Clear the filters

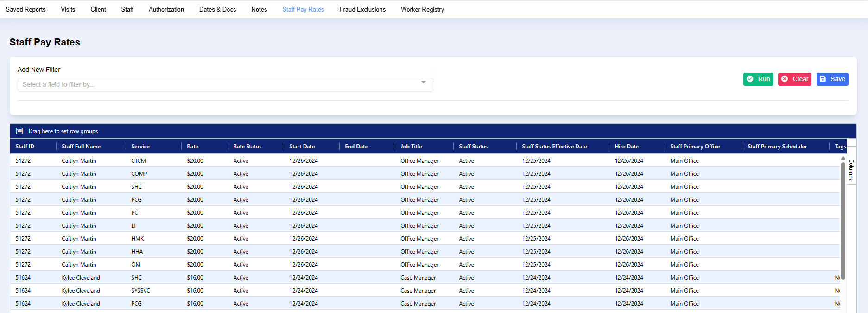click(x=795, y=79)
